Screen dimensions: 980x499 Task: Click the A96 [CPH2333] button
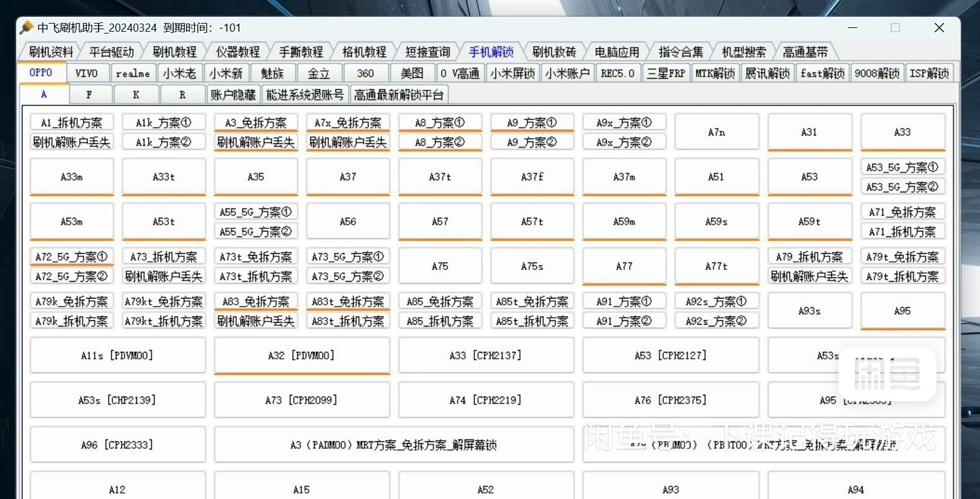[117, 445]
